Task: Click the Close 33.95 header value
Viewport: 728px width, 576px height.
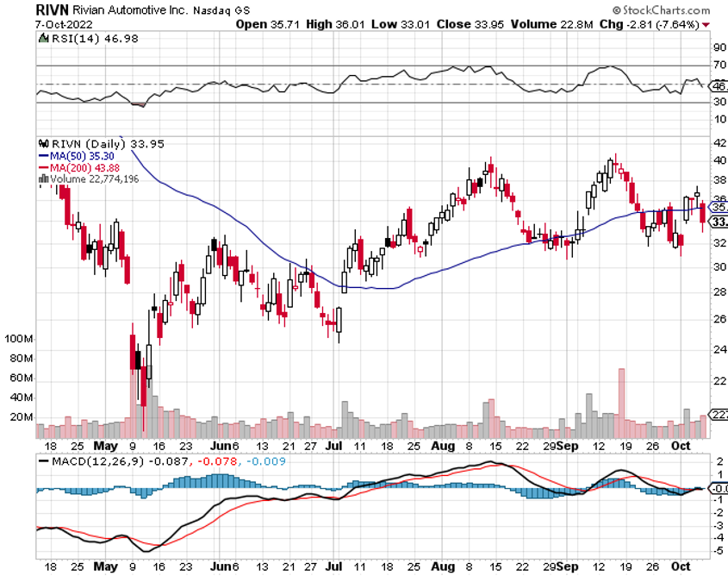Action: coord(470,24)
